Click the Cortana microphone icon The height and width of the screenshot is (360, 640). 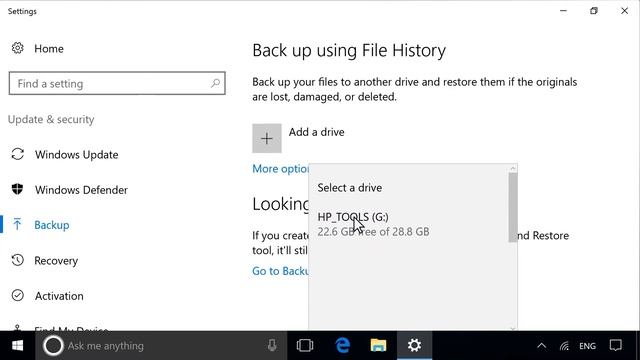pos(272,346)
